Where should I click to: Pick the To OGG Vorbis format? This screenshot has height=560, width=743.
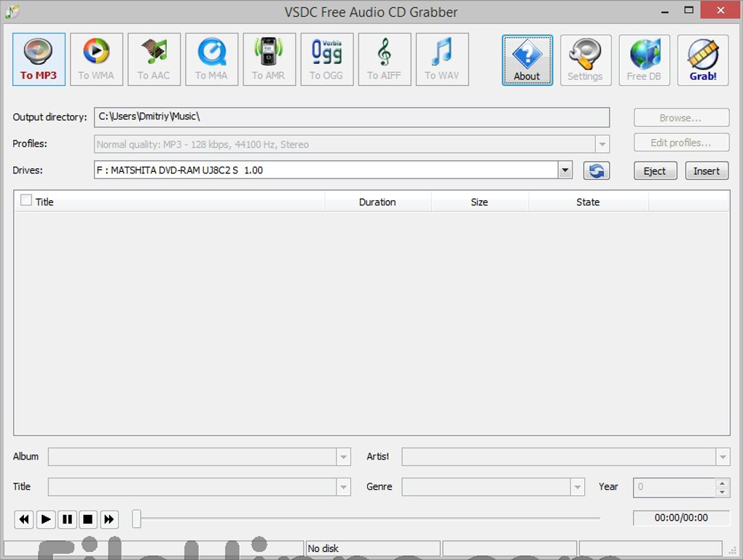click(326, 59)
